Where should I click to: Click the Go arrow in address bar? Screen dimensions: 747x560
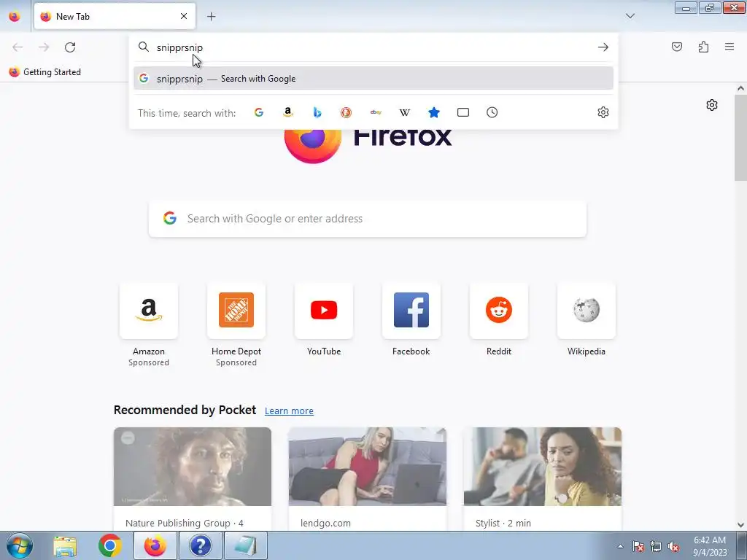tap(603, 47)
